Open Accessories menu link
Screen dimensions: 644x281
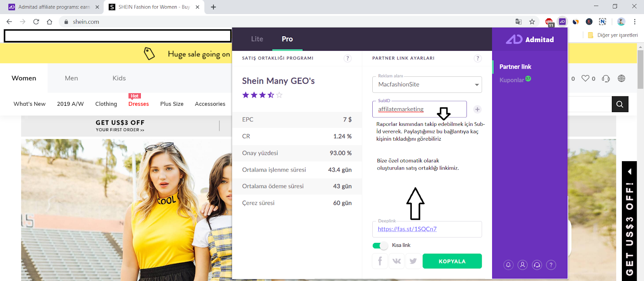pos(210,104)
